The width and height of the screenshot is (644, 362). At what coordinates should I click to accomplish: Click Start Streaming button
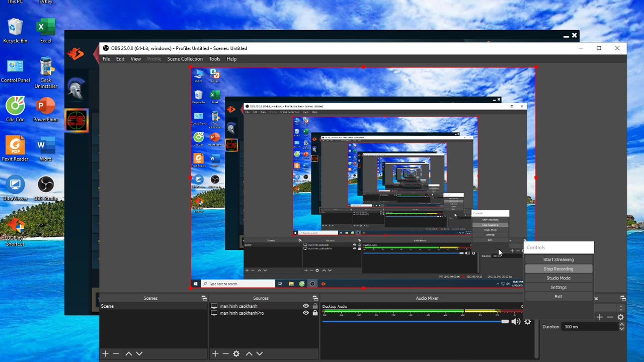tap(558, 259)
